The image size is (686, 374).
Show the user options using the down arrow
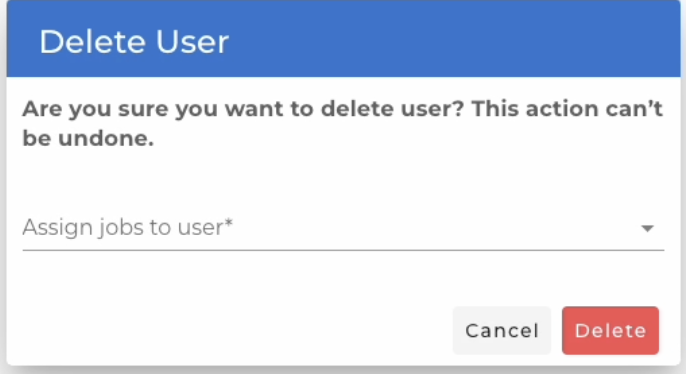pos(647,228)
